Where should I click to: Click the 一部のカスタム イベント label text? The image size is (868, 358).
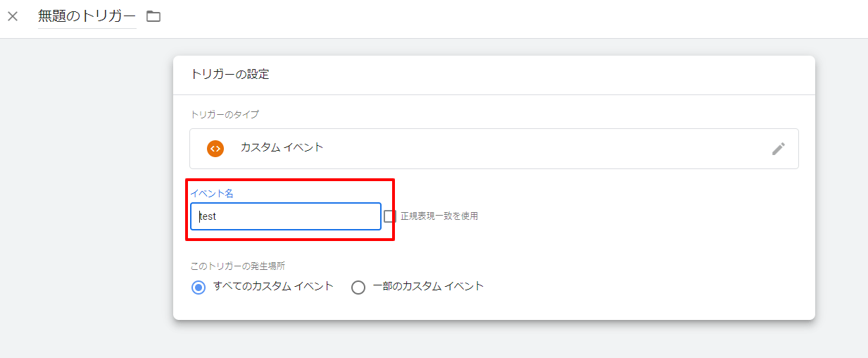tap(428, 286)
